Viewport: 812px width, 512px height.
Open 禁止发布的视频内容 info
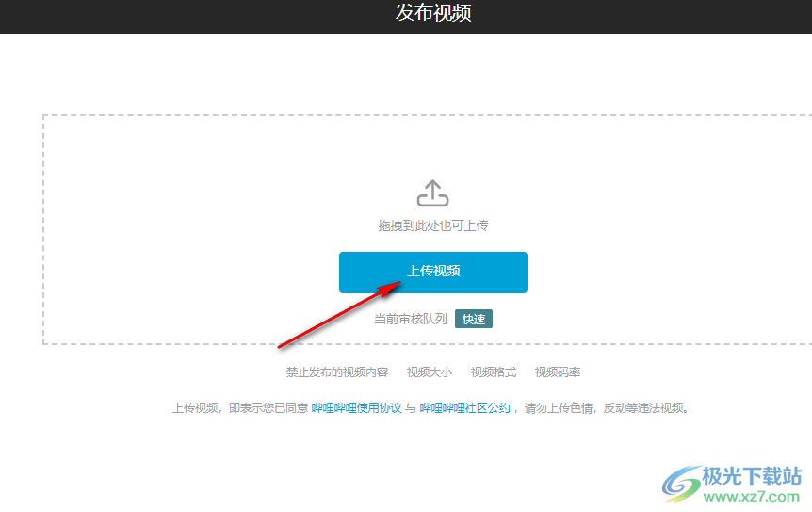337,372
